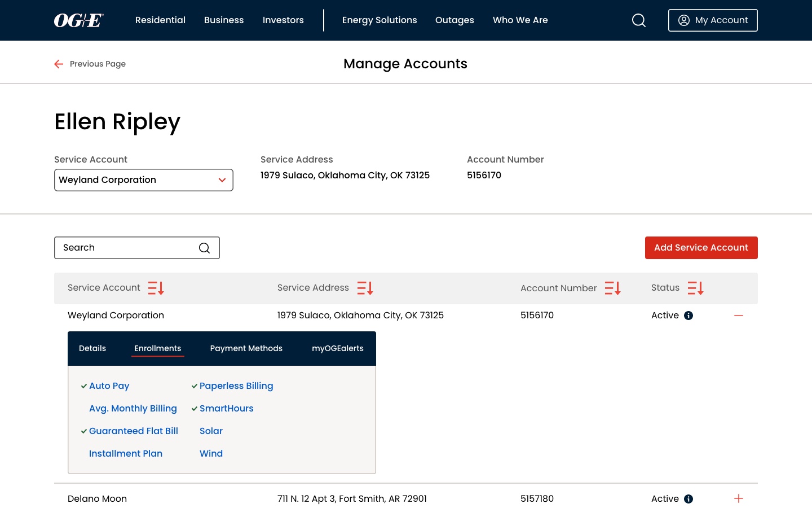The height and width of the screenshot is (508, 812).
Task: Click the 1979 Sulaco address in table row
Action: point(360,316)
